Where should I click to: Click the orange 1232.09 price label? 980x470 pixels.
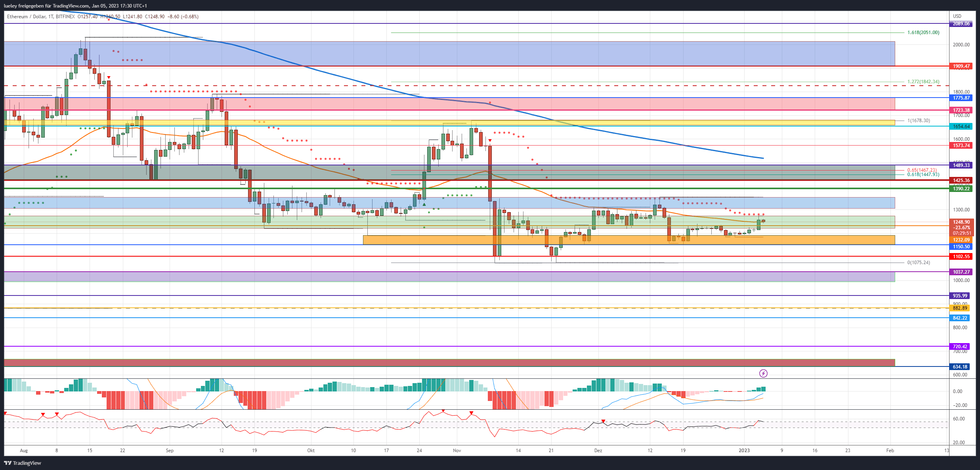point(961,240)
